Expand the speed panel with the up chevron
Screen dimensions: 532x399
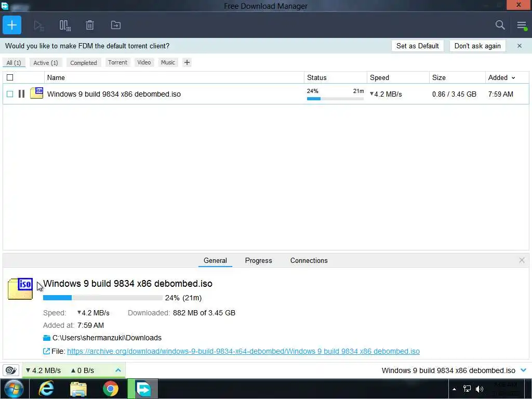click(118, 370)
